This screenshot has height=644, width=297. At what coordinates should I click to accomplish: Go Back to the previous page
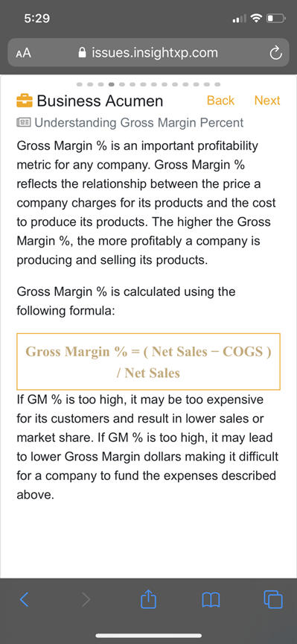220,100
